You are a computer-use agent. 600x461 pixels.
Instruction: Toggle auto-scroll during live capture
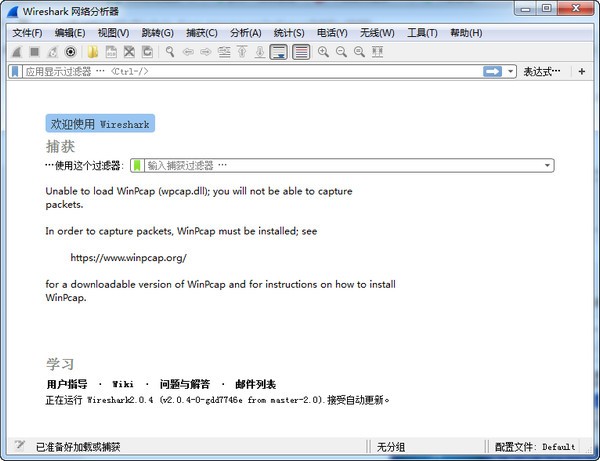(279, 51)
